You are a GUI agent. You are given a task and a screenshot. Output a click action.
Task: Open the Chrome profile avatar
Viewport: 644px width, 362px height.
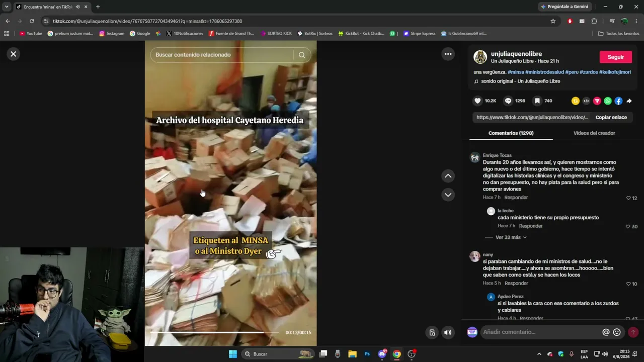[624, 21]
